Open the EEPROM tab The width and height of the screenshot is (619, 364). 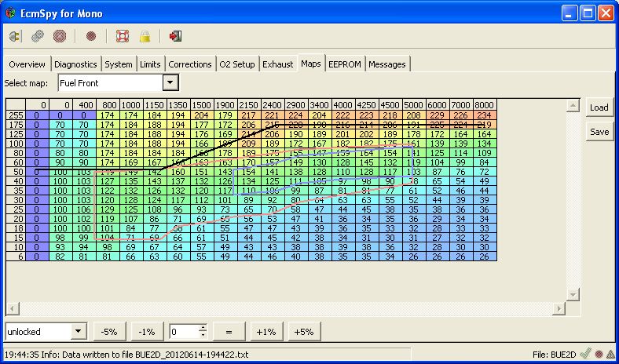click(345, 64)
